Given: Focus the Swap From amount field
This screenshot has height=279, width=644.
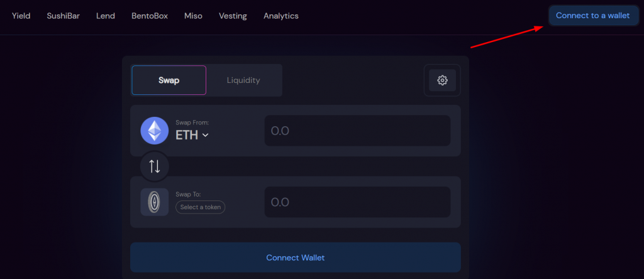Looking at the screenshot, I should pos(357,131).
